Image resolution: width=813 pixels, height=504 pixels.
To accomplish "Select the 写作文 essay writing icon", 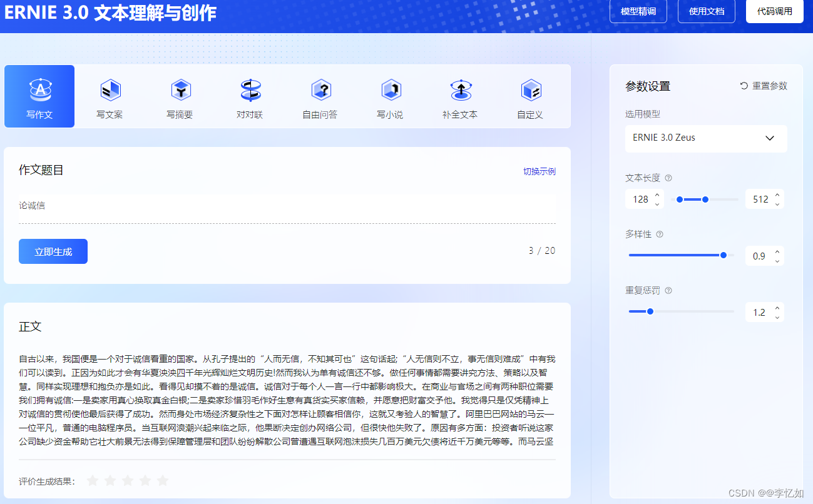I will click(x=40, y=90).
